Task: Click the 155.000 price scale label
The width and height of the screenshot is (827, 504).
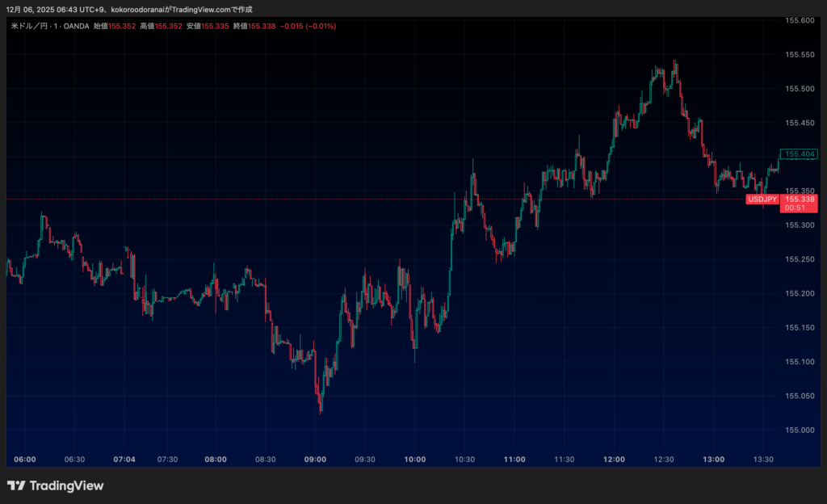Action: pos(798,430)
